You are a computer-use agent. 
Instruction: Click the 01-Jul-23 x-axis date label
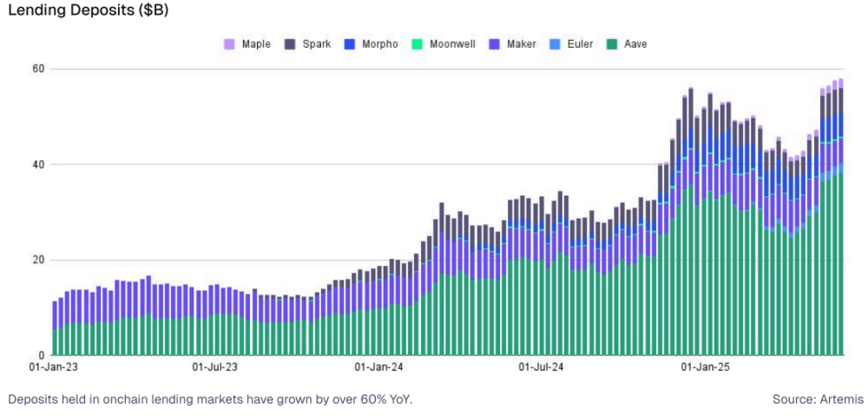pos(214,367)
